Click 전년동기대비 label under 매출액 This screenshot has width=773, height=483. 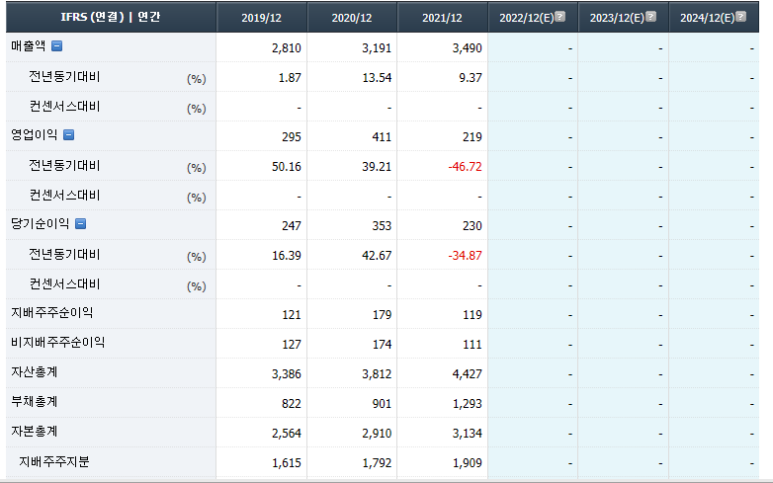[65, 76]
